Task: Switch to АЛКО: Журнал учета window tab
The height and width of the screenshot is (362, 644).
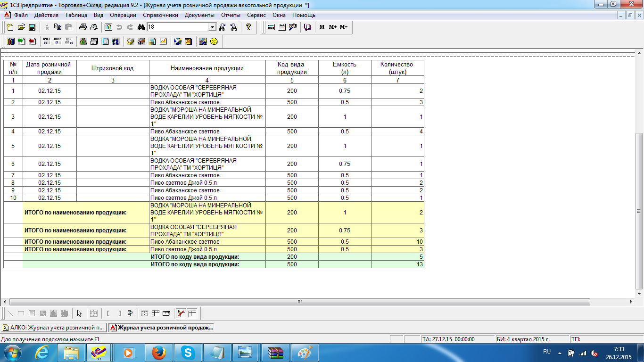Action: [53, 327]
